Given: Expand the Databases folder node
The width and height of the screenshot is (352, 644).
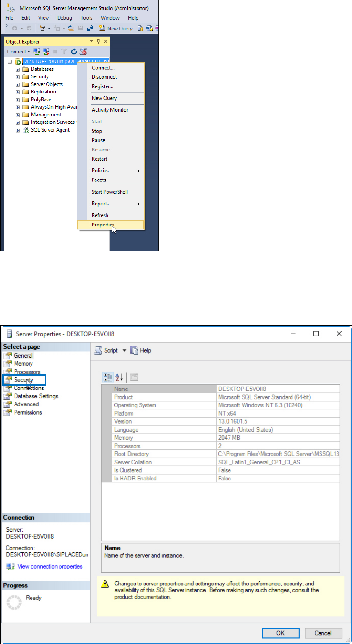Looking at the screenshot, I should coord(18,69).
